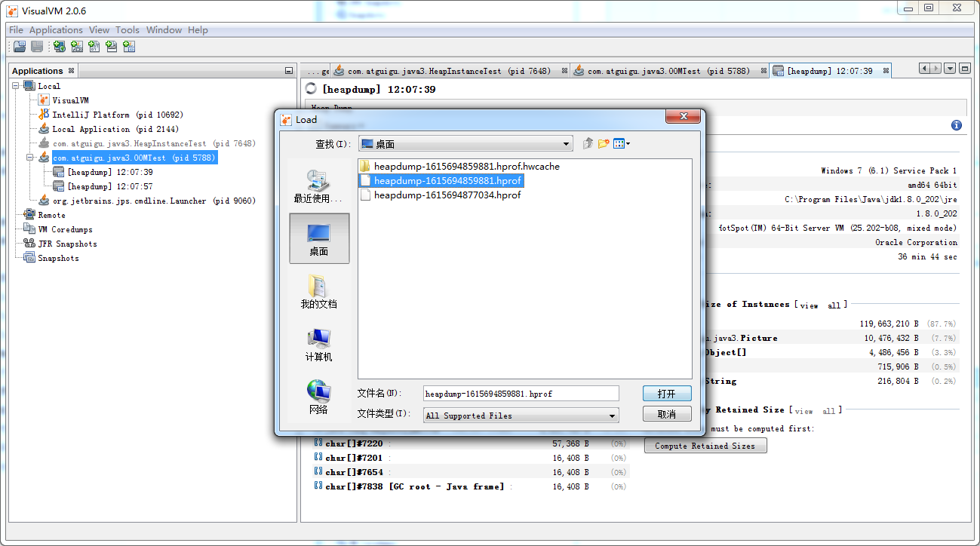Select the [heapdump] 12:07:39 tree node

coord(109,172)
